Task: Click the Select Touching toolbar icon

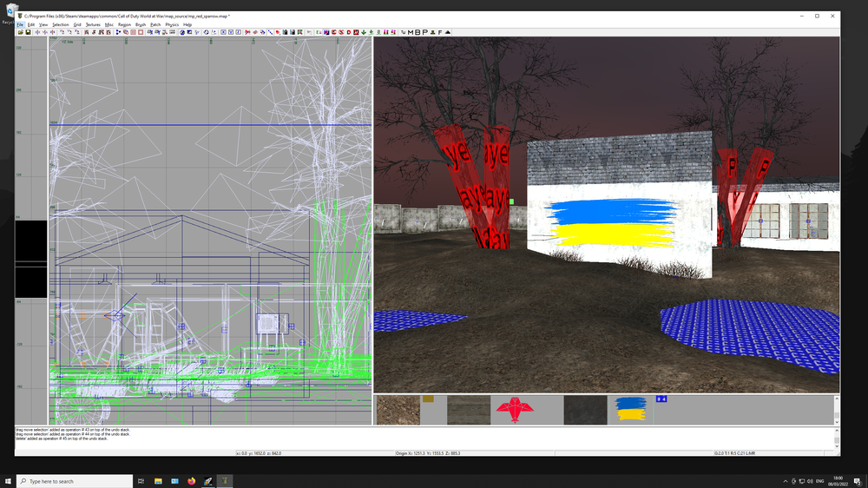Action: pos(94,32)
